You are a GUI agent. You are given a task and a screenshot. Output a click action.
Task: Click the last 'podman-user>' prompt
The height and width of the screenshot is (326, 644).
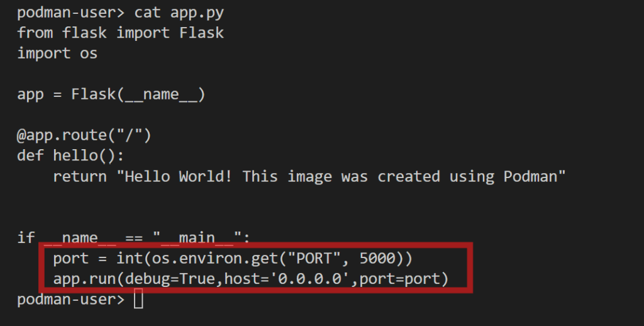[70, 300]
